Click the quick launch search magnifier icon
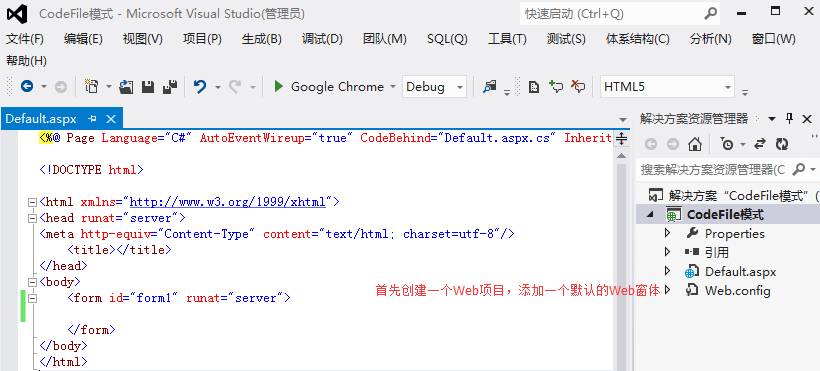820x371 pixels. [710, 14]
